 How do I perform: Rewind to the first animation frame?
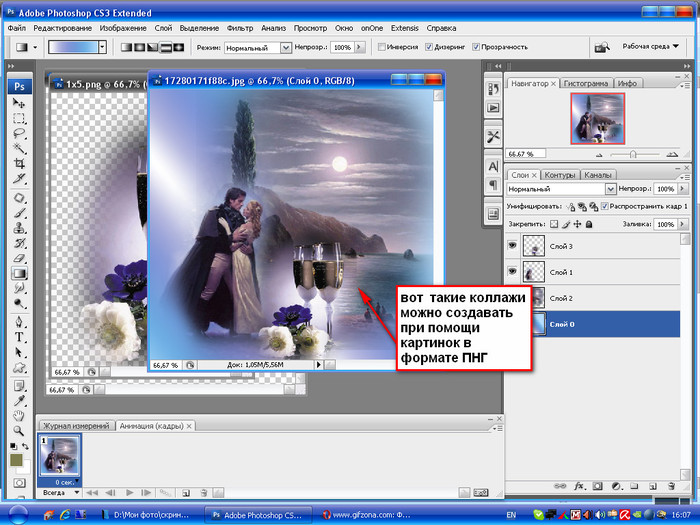92,493
